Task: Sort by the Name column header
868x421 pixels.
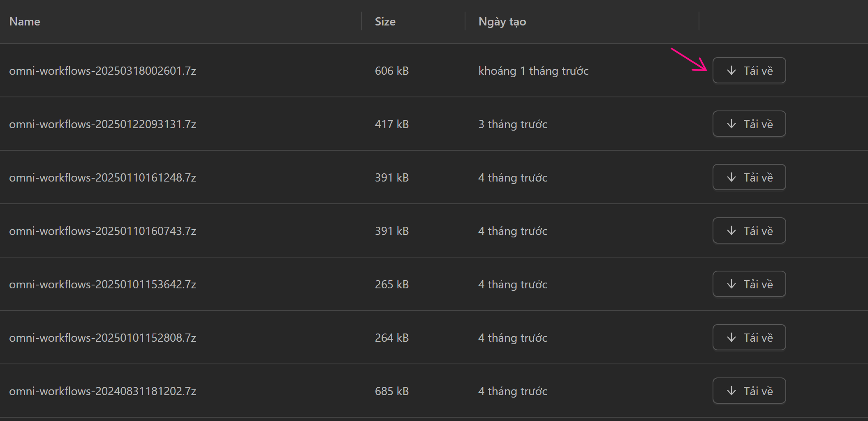Action: coord(25,22)
